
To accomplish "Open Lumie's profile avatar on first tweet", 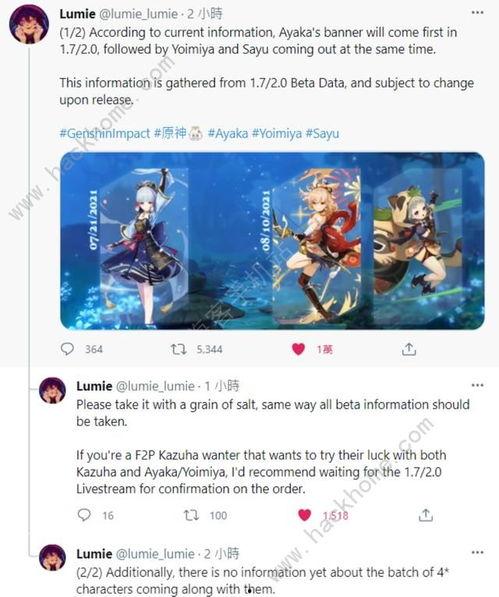I will 29,25.
